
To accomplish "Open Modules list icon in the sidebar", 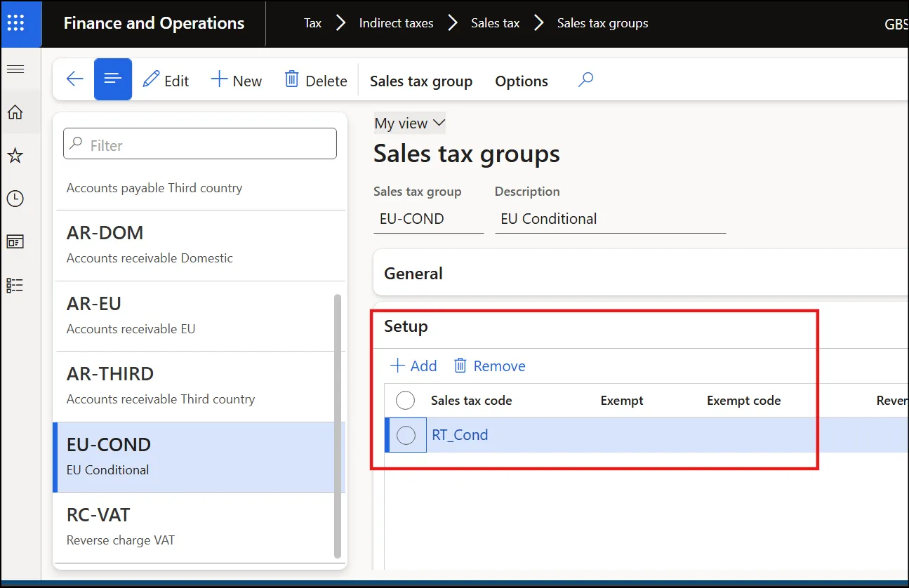I will tap(15, 285).
